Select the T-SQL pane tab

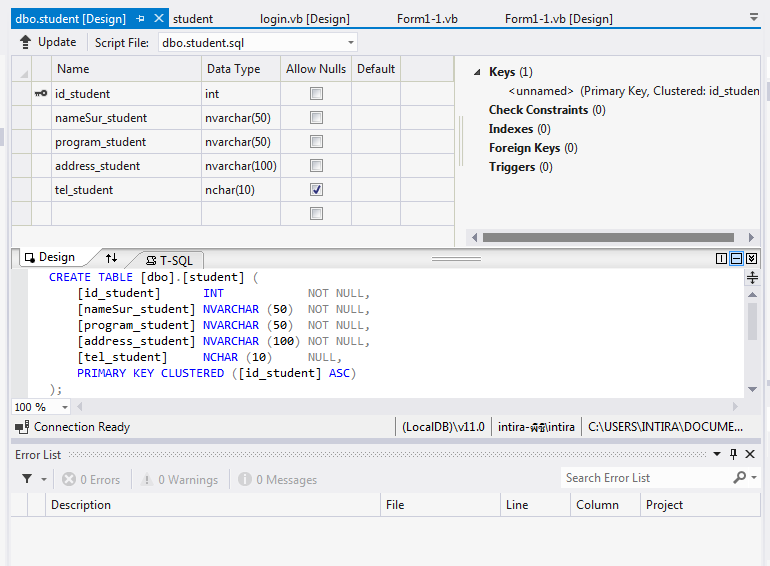tap(169, 260)
